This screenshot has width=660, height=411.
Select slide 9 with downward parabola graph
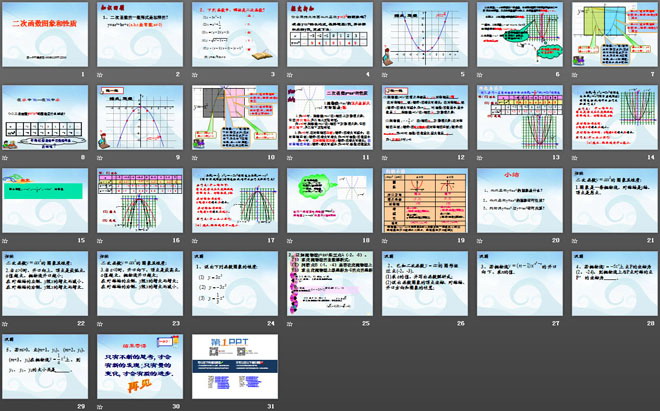(x=137, y=117)
